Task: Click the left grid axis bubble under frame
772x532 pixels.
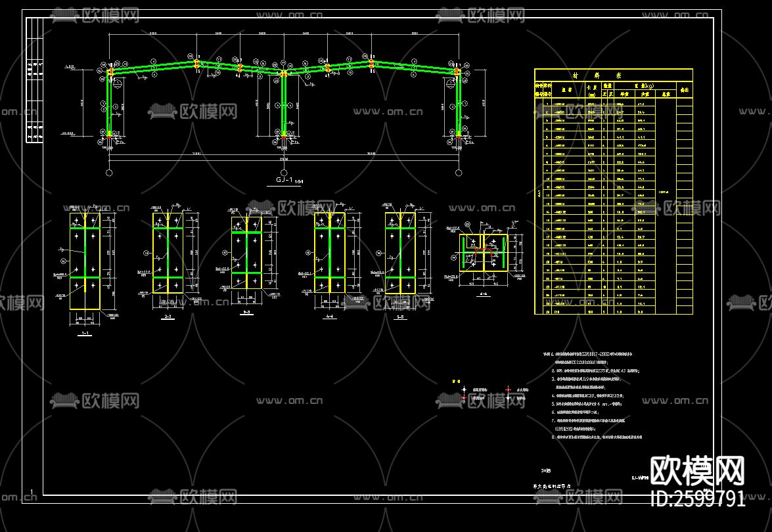Action: pyautogui.click(x=109, y=173)
